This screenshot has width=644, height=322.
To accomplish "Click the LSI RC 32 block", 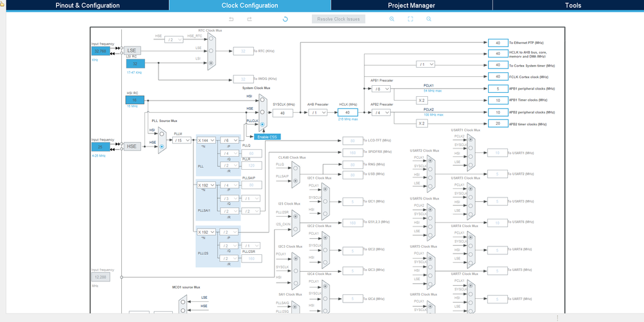I will (135, 64).
